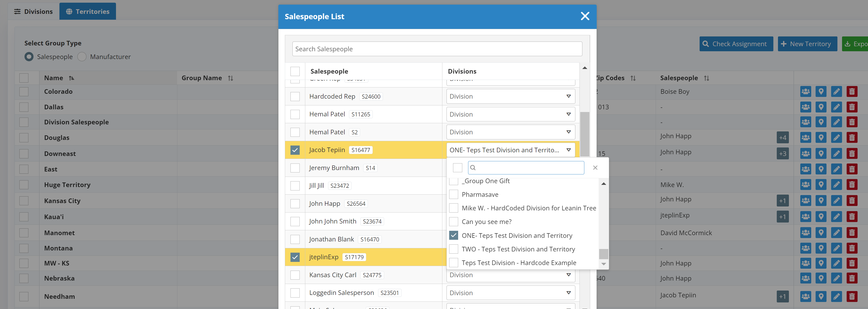Viewport: 868px width, 309px height.
Task: Open the Division dropdown for Hardcoded Rep
Action: pos(511,96)
